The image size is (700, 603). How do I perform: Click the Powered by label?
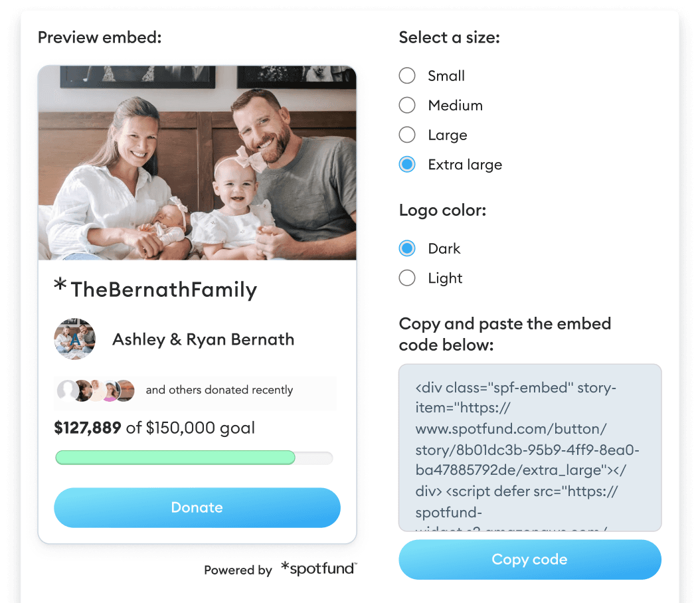click(x=238, y=570)
